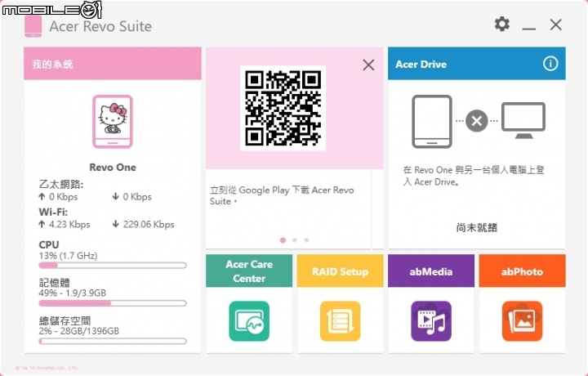Click the Wi-Fi upload arrow next to 4.23 Kbps

(x=42, y=224)
